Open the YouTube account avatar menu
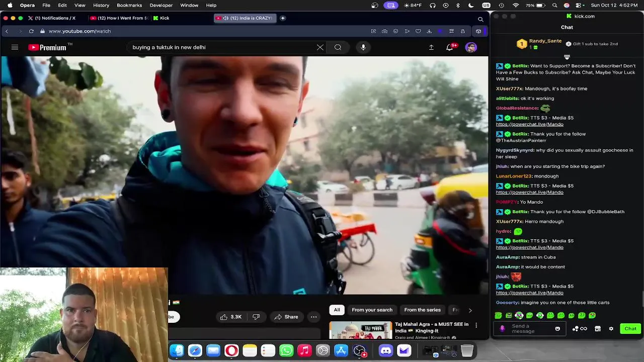 [x=471, y=47]
